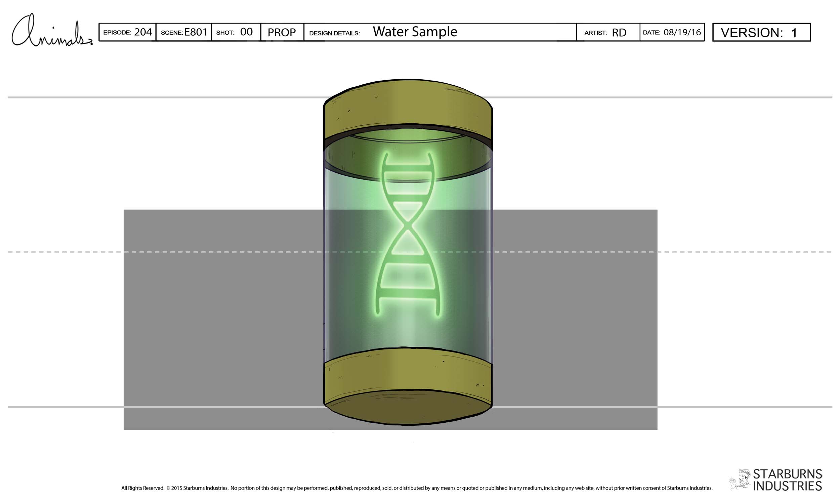Click the EPISODE: field label
This screenshot has height=504, width=840.
(x=117, y=33)
